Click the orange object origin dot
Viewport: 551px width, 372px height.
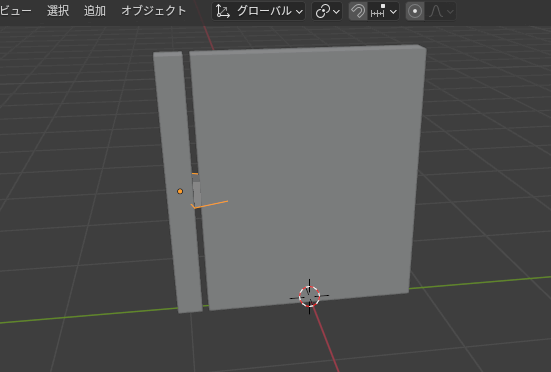point(180,191)
